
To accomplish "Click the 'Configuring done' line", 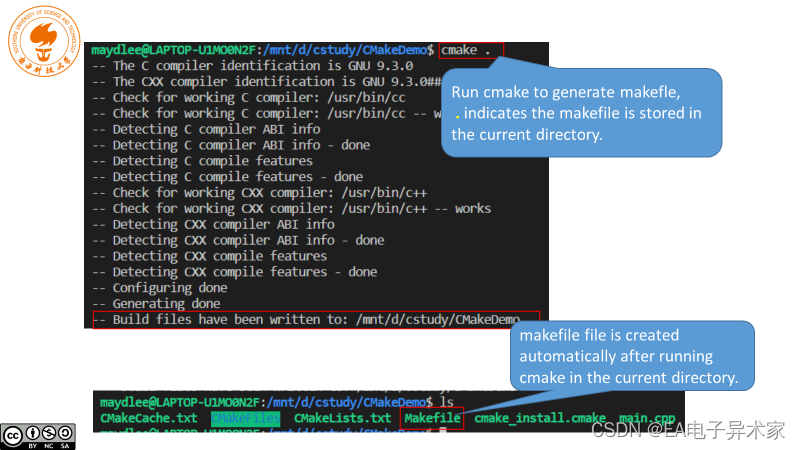I will (x=160, y=288).
